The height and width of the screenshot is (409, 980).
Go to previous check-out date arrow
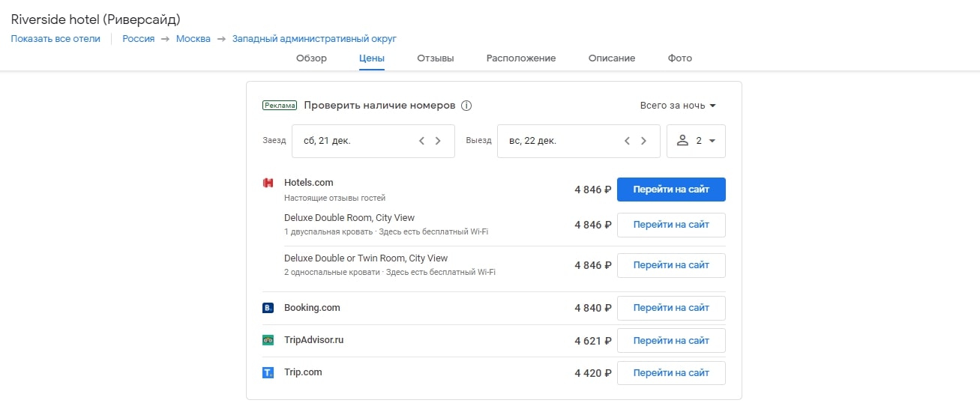click(627, 141)
